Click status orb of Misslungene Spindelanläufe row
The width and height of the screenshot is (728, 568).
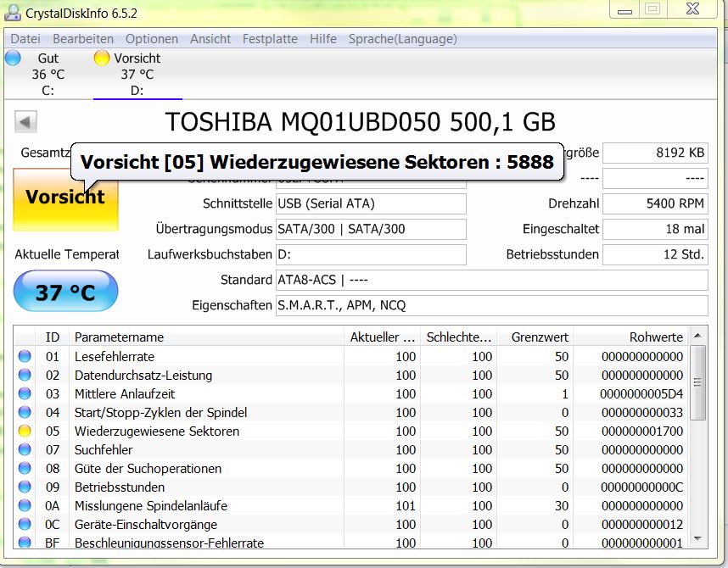click(x=25, y=505)
